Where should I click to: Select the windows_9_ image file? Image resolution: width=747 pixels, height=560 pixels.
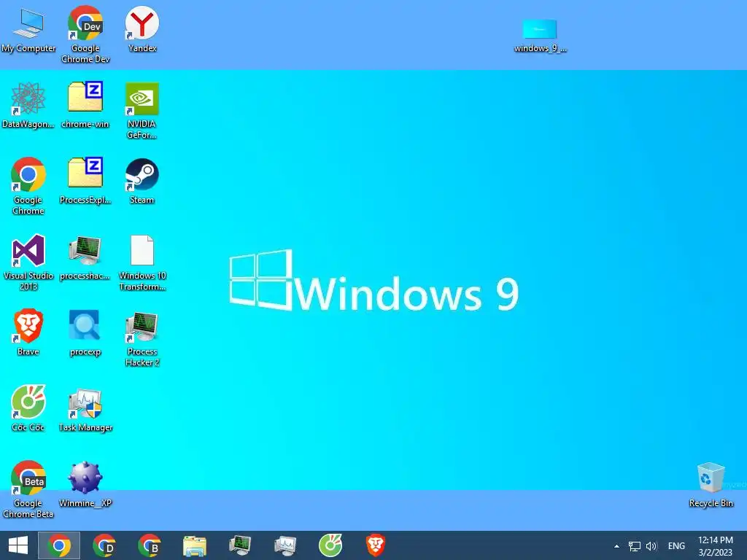pyautogui.click(x=540, y=36)
